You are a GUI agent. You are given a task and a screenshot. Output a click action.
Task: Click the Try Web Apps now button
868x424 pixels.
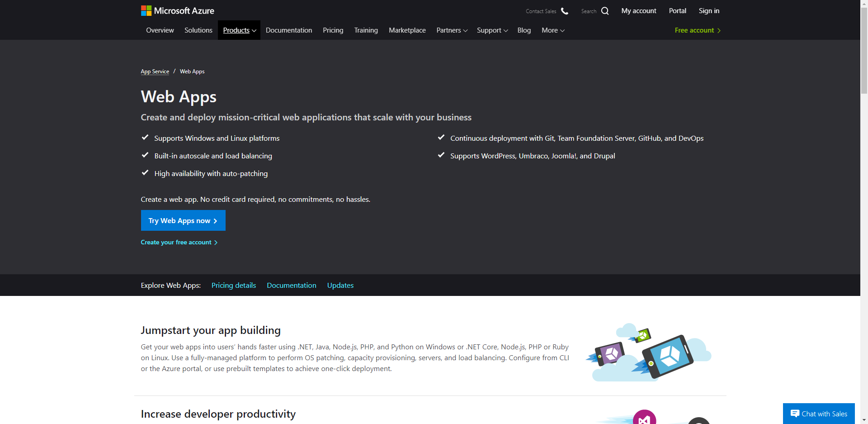183,220
